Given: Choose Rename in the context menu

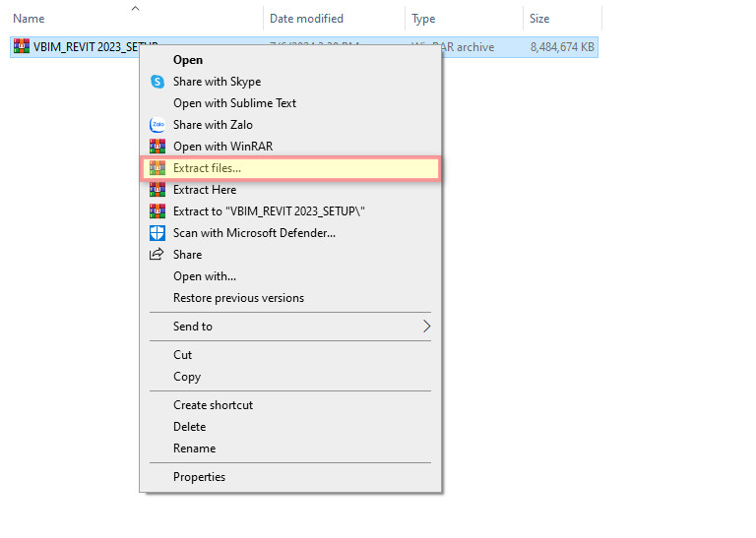Looking at the screenshot, I should coord(194,448).
